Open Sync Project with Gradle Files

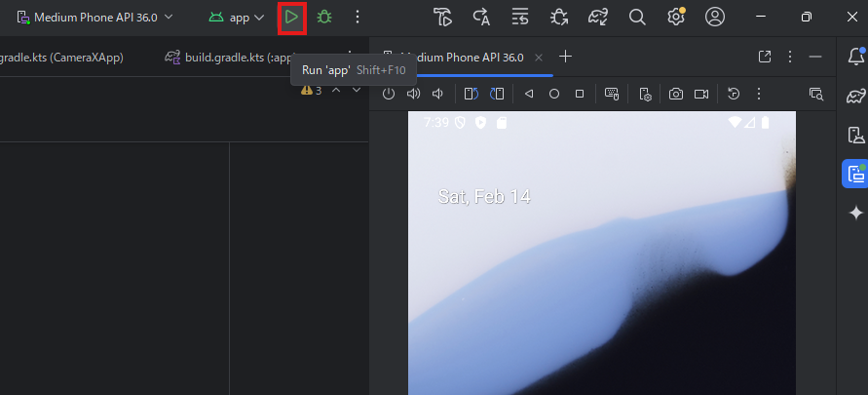597,18
